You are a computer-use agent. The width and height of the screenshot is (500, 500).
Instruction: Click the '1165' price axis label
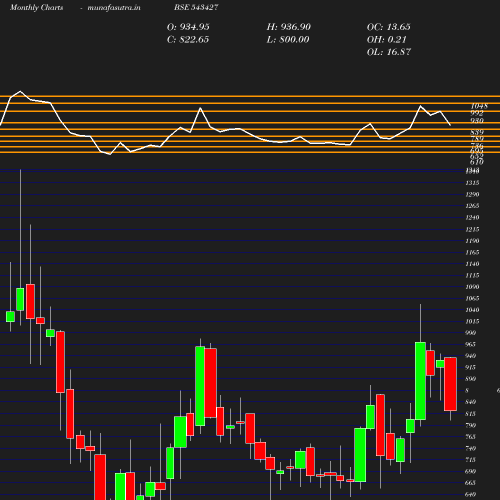[472, 252]
